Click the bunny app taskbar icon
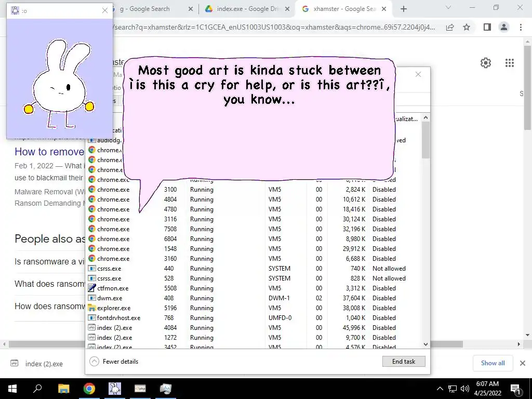The width and height of the screenshot is (532, 399). click(x=115, y=389)
